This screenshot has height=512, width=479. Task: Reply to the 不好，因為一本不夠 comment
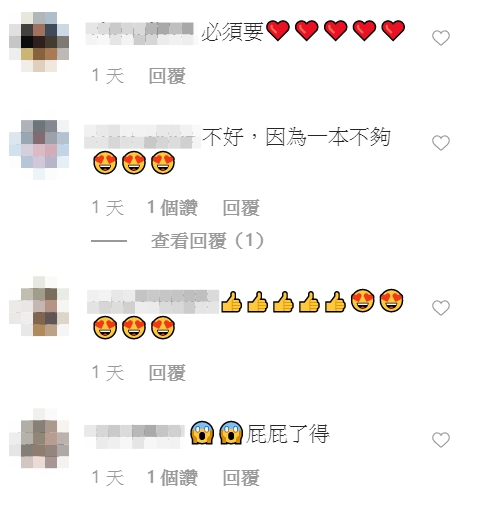pyautogui.click(x=241, y=208)
